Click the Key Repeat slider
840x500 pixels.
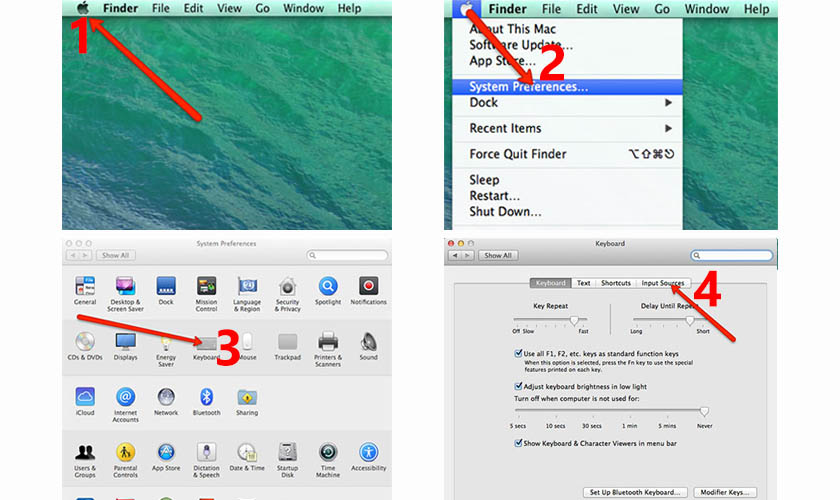point(550,320)
